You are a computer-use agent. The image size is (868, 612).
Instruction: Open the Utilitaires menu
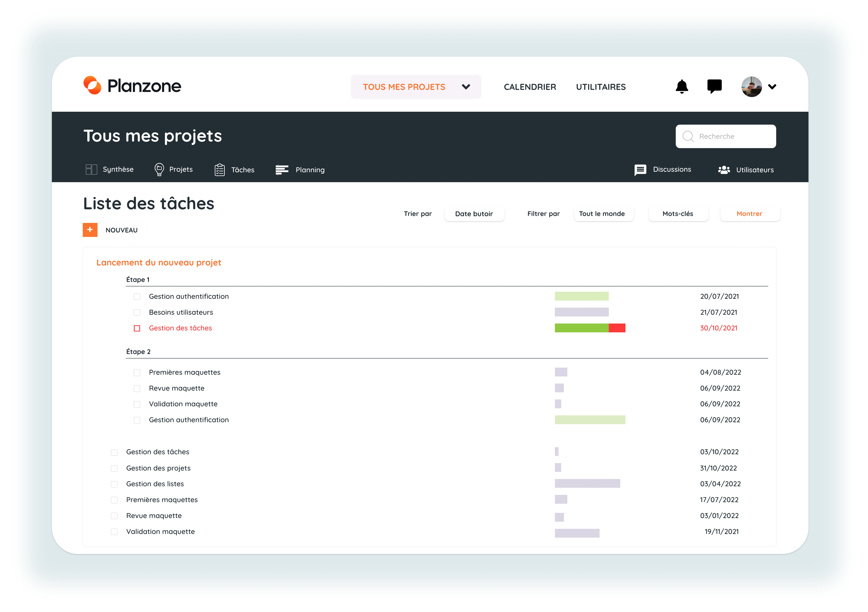point(601,87)
